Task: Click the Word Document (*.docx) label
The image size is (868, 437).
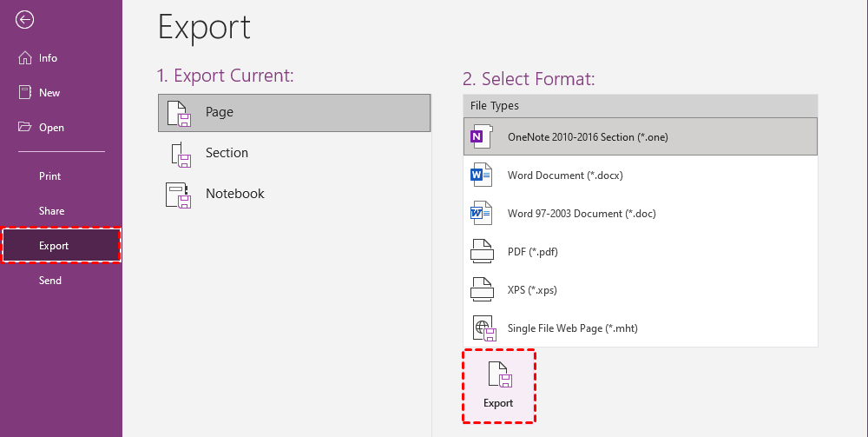Action: pyautogui.click(x=565, y=175)
